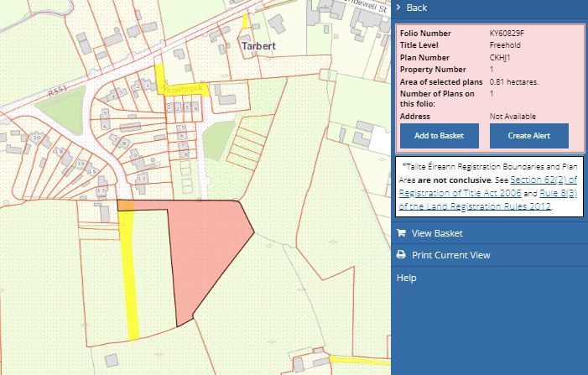
Task: Click the printer icon
Action: pyautogui.click(x=401, y=255)
